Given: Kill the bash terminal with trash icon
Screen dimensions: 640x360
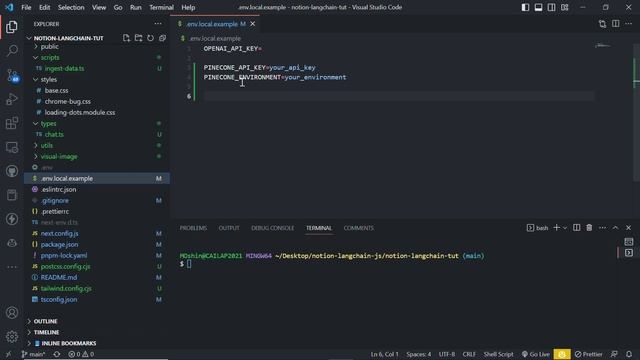Looking at the screenshot, I should click(589, 228).
